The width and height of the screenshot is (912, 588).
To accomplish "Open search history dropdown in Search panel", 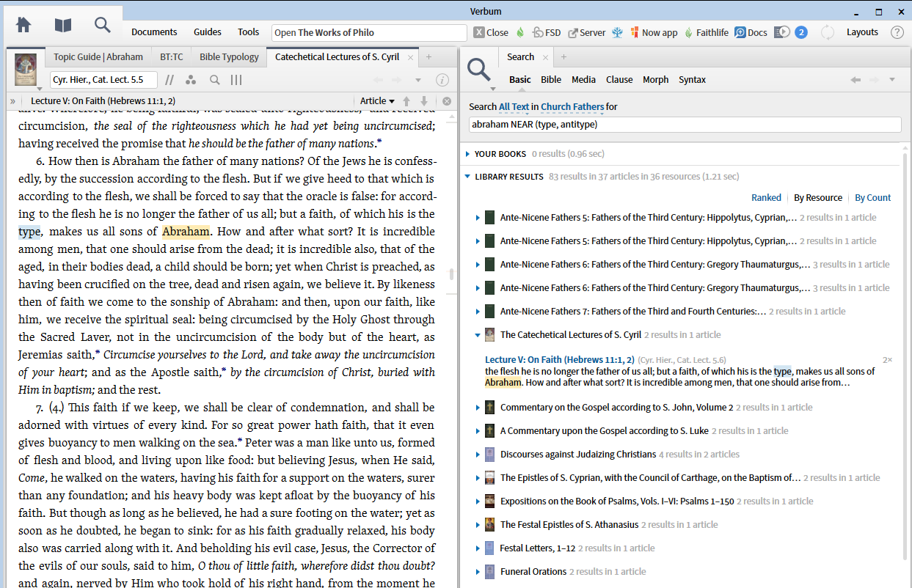I will [x=892, y=80].
